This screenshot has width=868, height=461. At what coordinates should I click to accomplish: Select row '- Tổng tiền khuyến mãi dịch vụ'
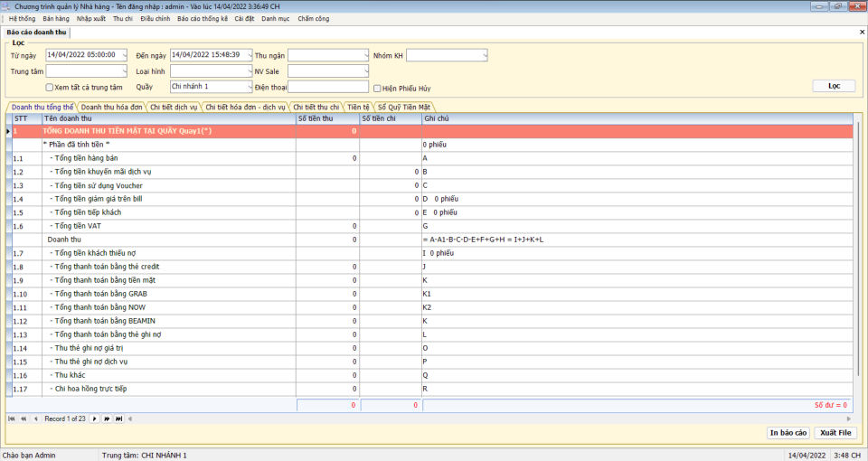(432, 172)
